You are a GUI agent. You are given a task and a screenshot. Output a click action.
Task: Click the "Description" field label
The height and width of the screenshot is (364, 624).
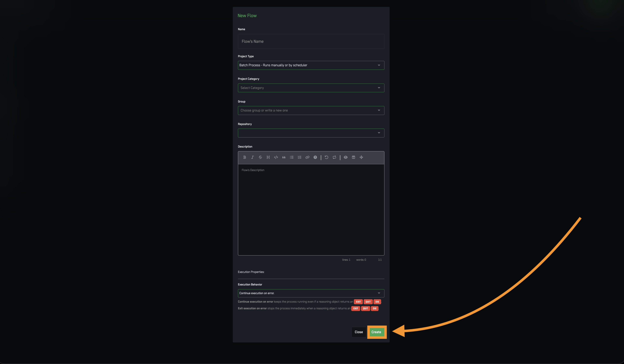[245, 147]
